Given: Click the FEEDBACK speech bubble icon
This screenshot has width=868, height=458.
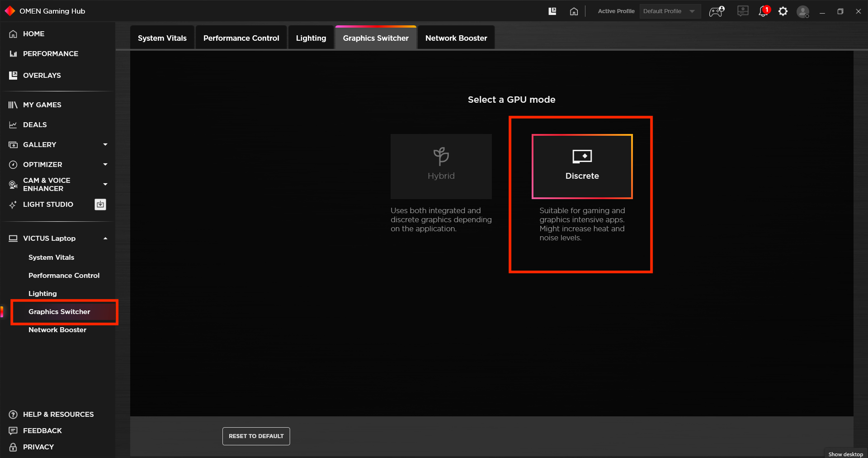Looking at the screenshot, I should click(x=13, y=431).
